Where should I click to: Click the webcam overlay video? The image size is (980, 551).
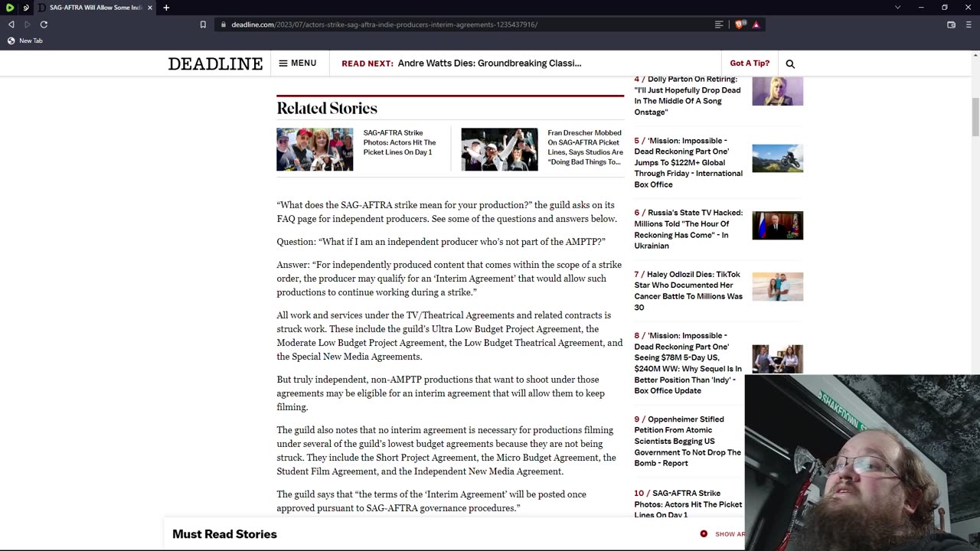coord(862,462)
